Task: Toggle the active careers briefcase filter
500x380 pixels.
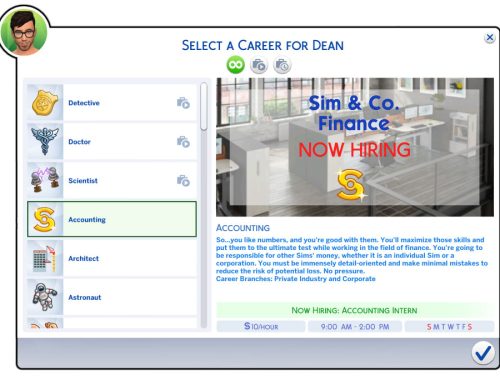Action: [259, 65]
